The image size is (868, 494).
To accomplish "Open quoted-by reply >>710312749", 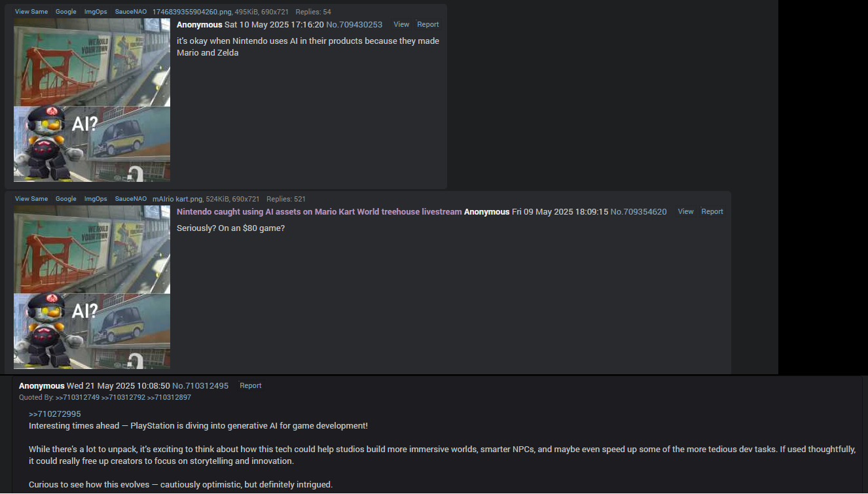I will (77, 397).
